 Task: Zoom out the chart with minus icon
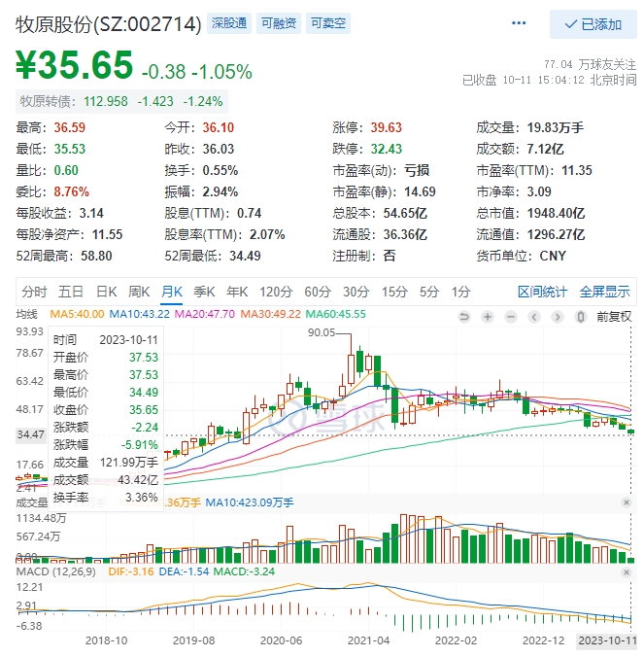[x=510, y=317]
